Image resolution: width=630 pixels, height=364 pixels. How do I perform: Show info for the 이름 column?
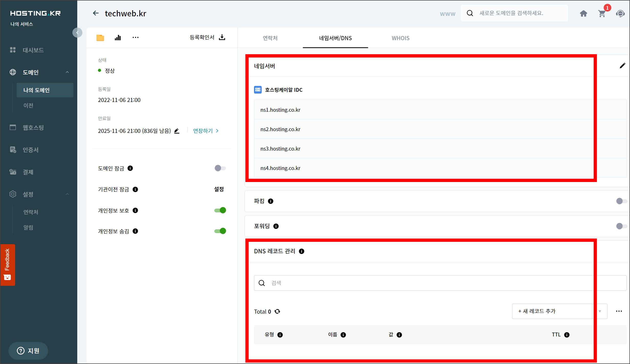343,335
